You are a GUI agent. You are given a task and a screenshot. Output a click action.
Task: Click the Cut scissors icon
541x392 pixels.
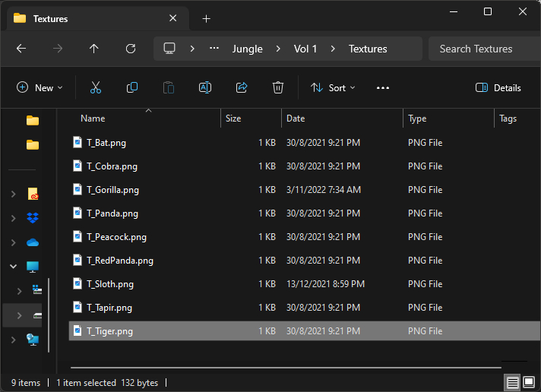click(96, 87)
